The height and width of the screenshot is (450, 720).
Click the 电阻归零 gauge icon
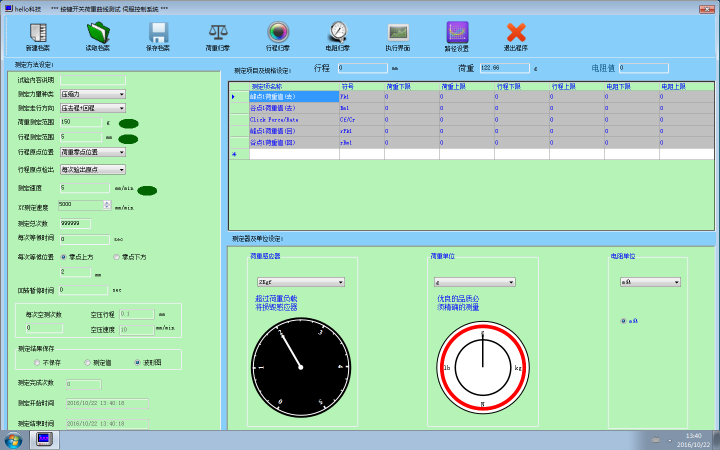coord(338,34)
